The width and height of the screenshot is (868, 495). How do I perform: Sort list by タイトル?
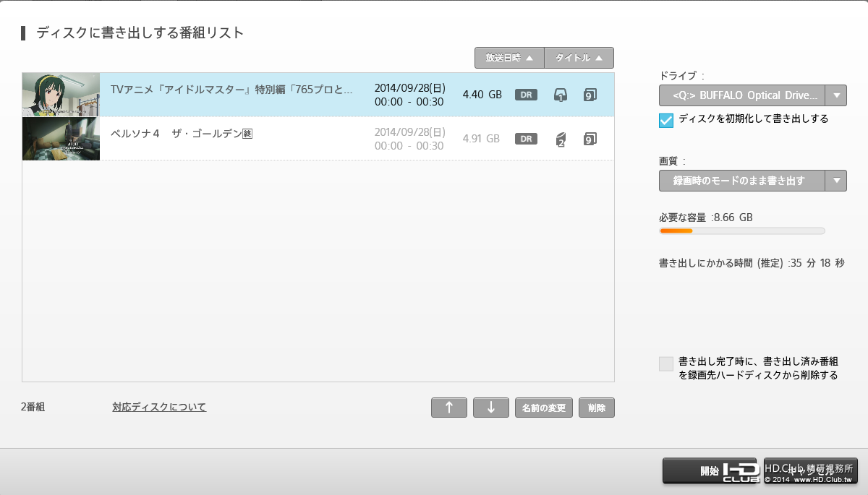[x=579, y=58]
